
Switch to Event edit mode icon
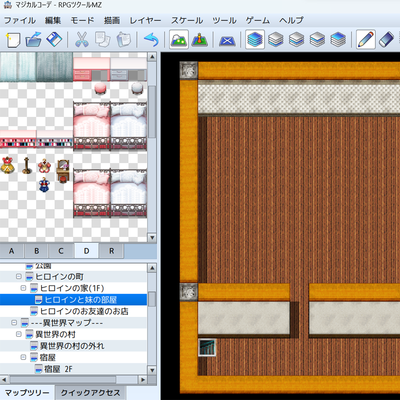point(199,40)
